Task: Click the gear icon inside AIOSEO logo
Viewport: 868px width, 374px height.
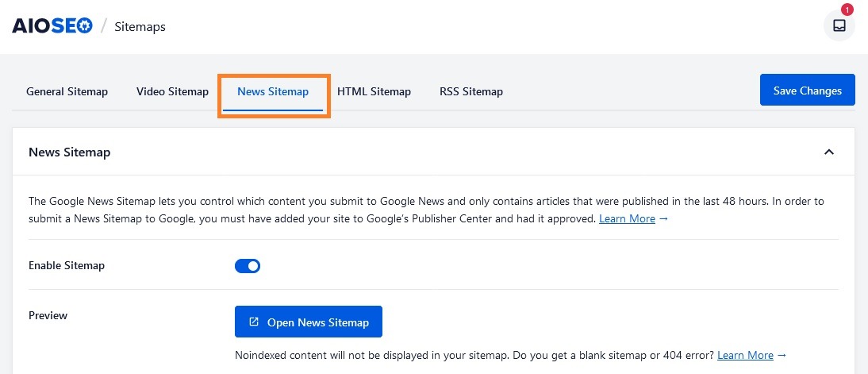Action: click(x=82, y=26)
